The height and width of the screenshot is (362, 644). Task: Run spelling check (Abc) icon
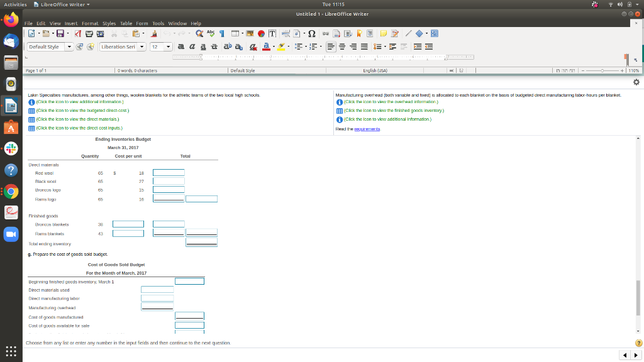[211, 34]
